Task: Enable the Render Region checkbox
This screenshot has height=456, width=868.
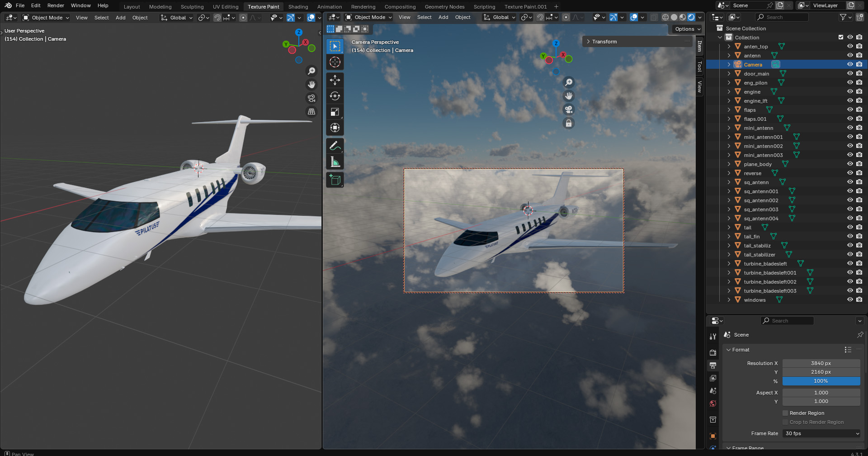Action: coord(786,413)
